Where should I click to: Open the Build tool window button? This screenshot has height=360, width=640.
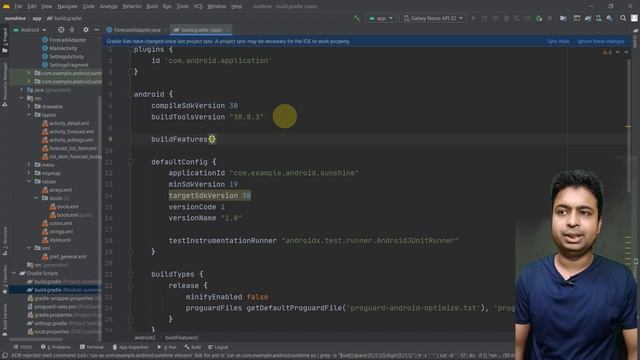tap(193, 347)
